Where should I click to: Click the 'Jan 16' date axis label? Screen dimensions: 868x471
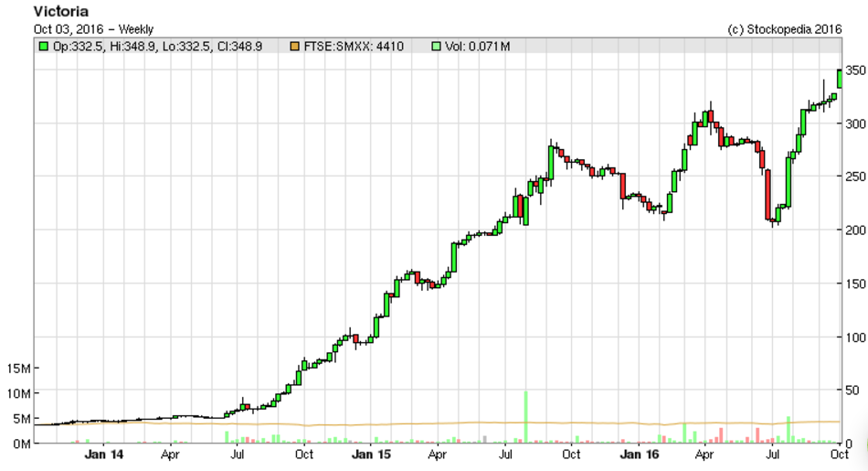[640, 455]
